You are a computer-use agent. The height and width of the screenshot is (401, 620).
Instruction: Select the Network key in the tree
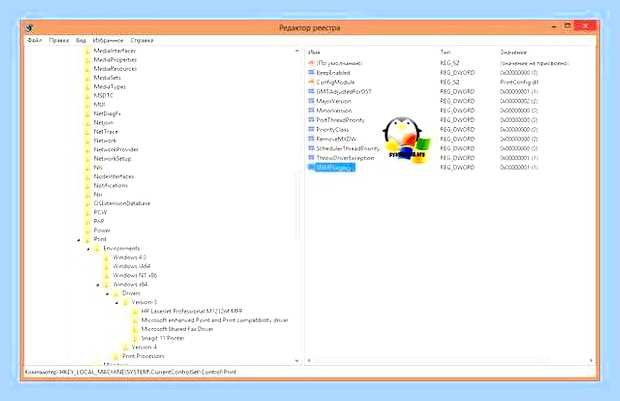coord(105,141)
